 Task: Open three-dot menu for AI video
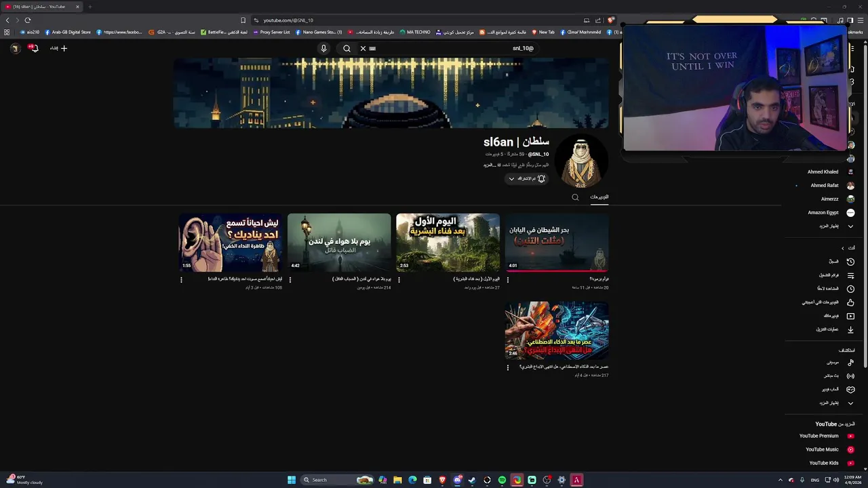[x=508, y=368]
